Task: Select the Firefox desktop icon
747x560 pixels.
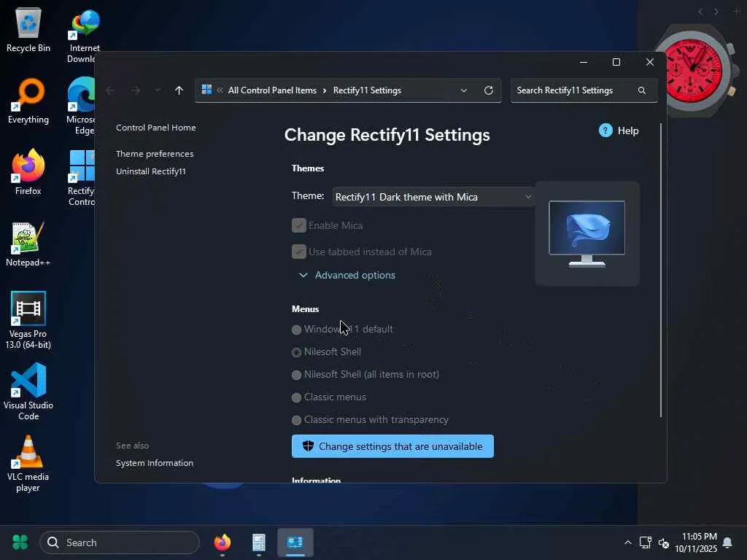Action: click(x=28, y=172)
